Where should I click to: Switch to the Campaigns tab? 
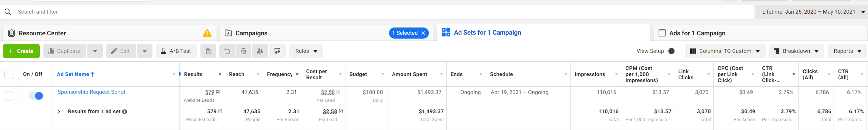326,33
